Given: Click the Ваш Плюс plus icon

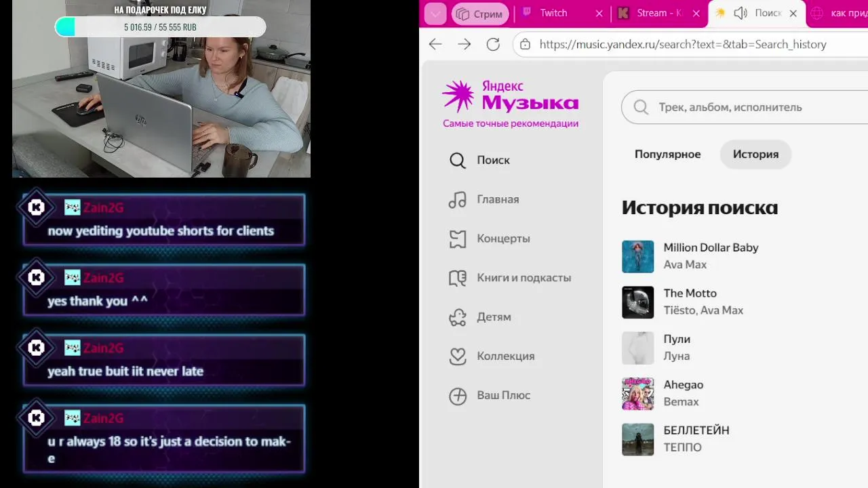Looking at the screenshot, I should coord(458,396).
